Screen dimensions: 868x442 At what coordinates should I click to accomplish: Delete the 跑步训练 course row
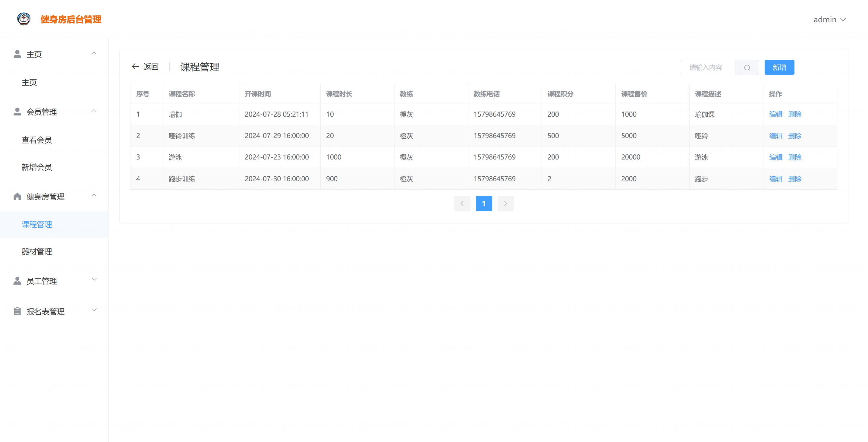[794, 179]
